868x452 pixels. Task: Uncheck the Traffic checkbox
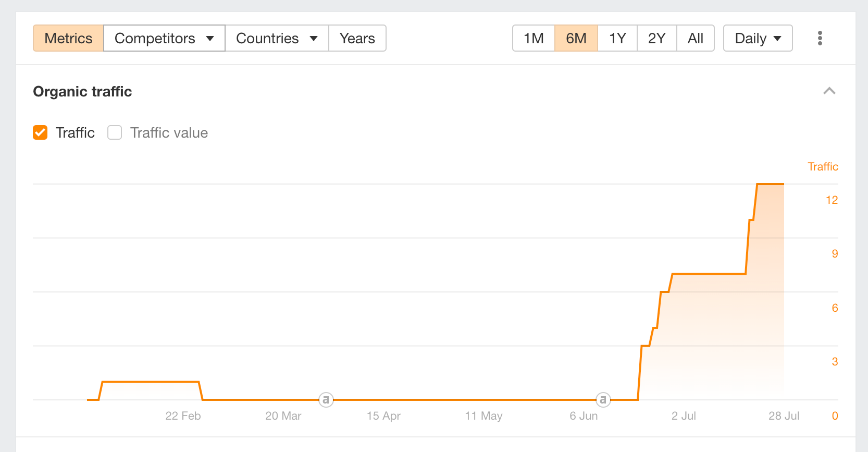pos(40,133)
